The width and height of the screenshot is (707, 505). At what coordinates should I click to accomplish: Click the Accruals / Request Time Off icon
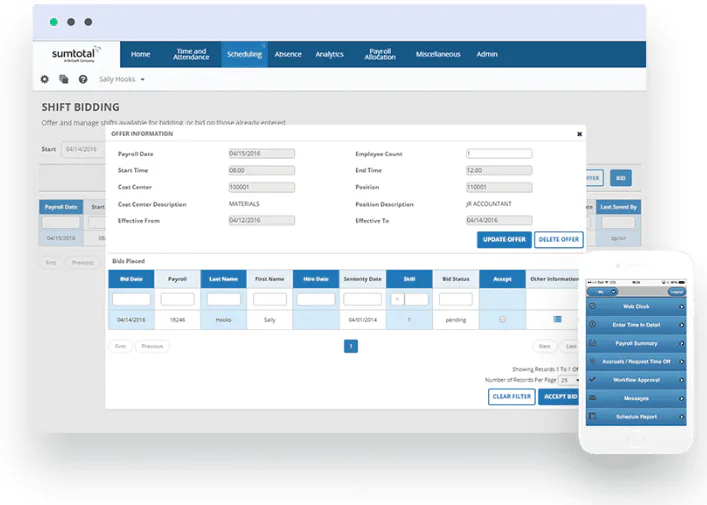pyautogui.click(x=592, y=361)
